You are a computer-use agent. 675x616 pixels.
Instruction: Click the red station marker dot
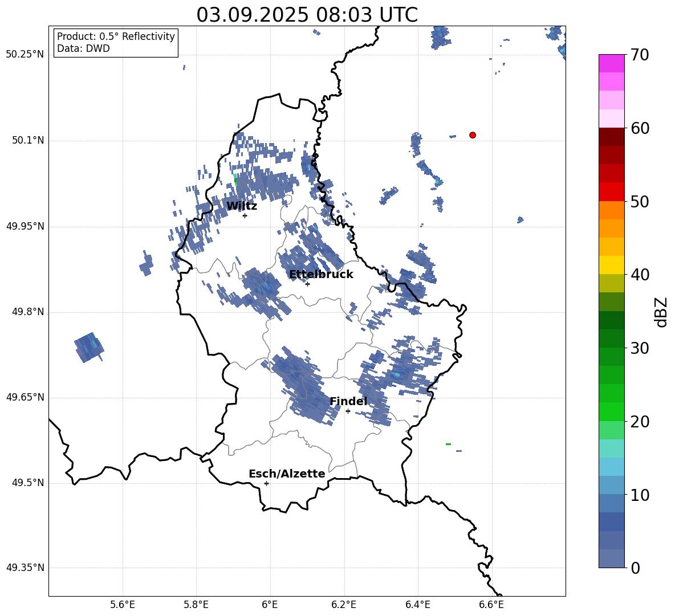(x=472, y=135)
